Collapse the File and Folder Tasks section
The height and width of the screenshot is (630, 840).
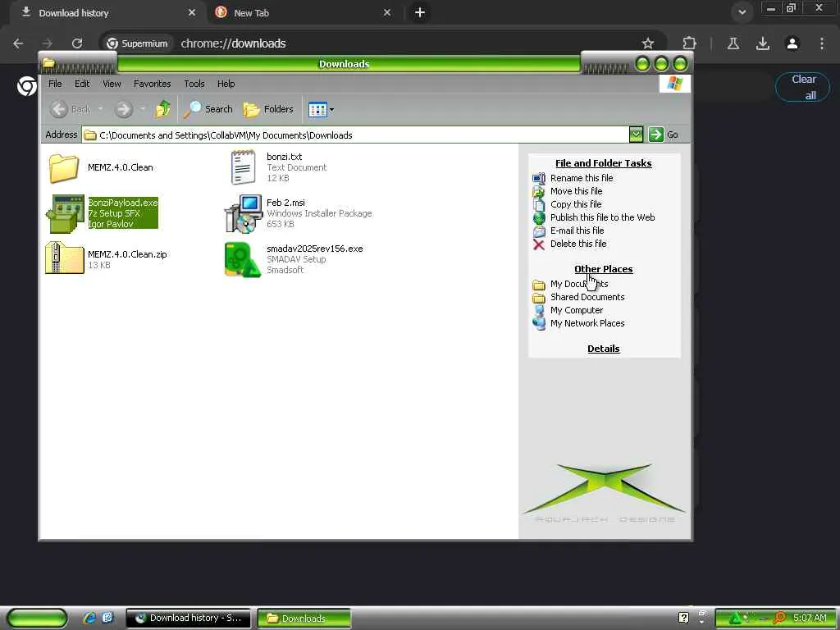[603, 163]
